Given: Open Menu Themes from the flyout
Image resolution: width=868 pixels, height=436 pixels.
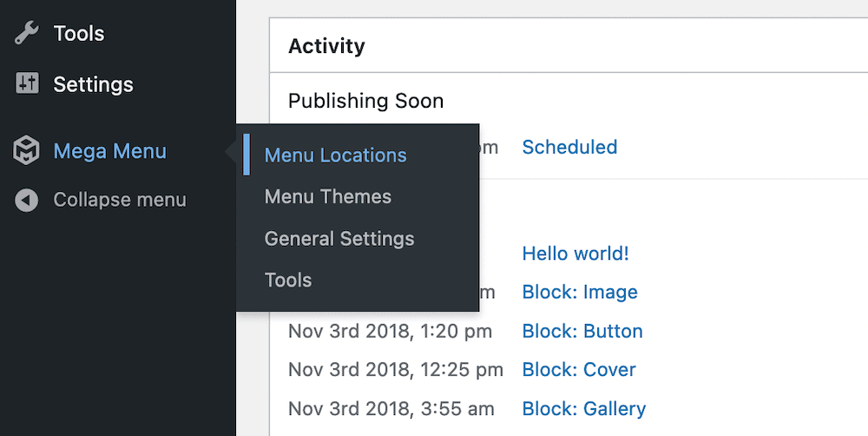Looking at the screenshot, I should [327, 197].
